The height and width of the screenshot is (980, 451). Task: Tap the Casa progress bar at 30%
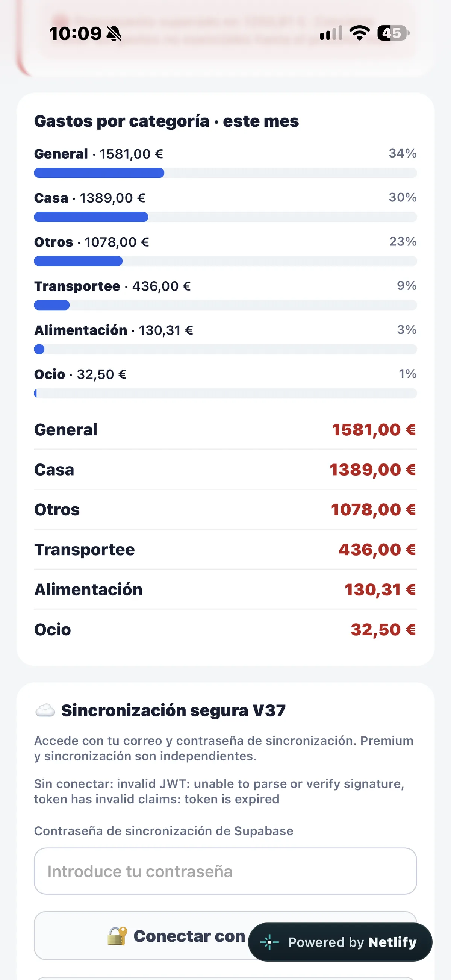(x=225, y=217)
